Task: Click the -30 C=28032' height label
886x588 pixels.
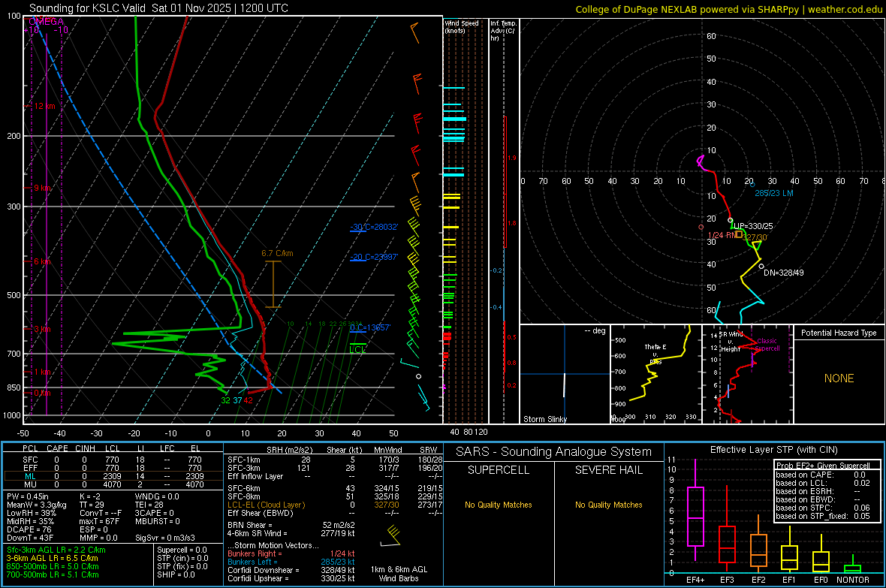Action: 374,227
